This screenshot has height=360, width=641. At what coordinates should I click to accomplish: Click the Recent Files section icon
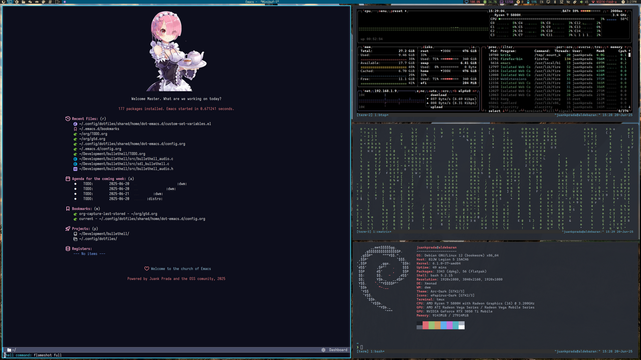[67, 119]
